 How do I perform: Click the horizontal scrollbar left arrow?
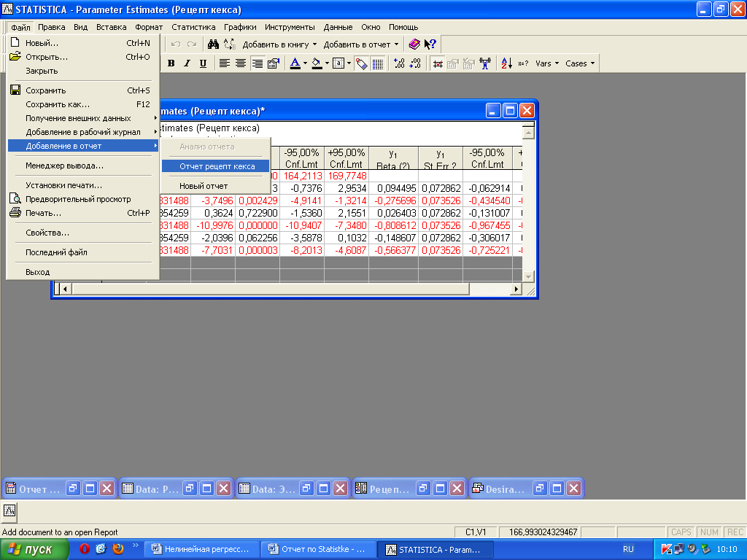click(65, 289)
